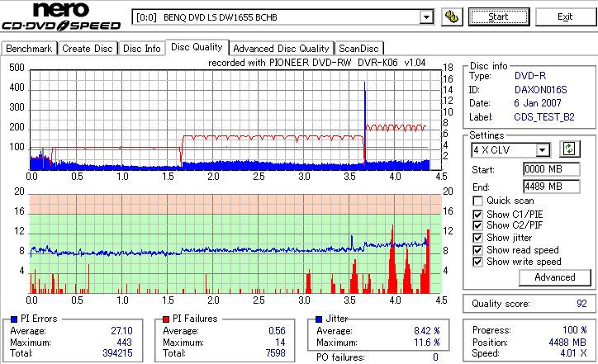Click PI Errors maximum 443
598x364 pixels.
125,343
